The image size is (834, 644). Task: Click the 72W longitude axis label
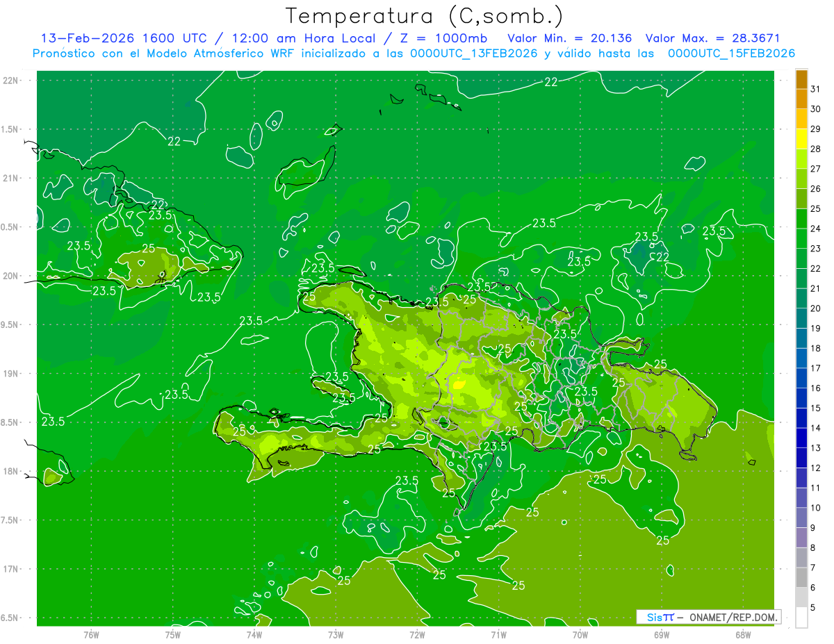417,635
